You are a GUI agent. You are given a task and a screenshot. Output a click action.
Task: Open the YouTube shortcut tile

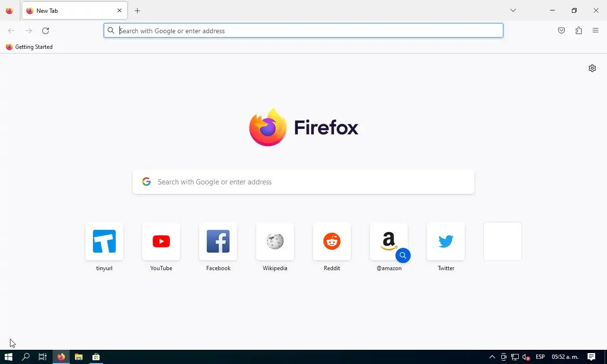click(161, 241)
